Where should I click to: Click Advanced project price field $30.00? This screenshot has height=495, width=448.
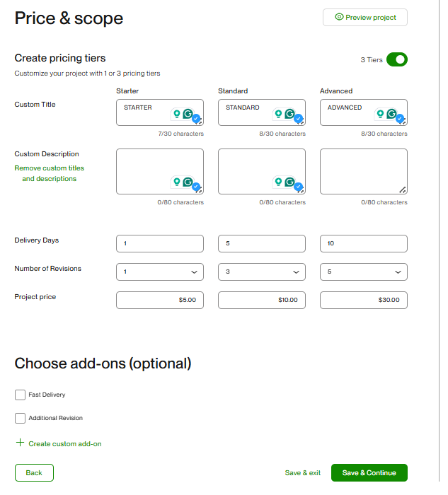coord(364,300)
